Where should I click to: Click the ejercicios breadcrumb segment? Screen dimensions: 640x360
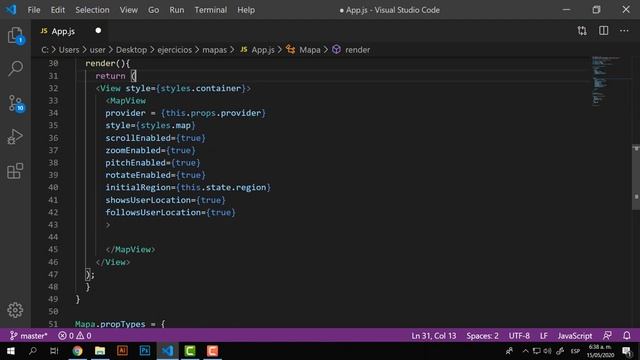175,50
